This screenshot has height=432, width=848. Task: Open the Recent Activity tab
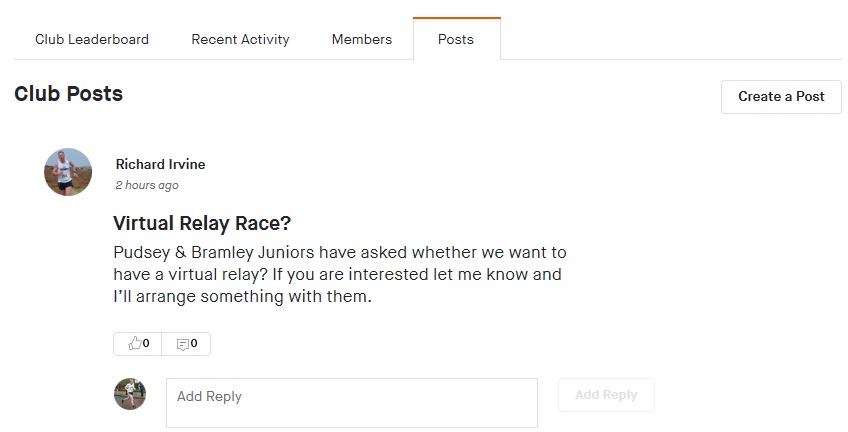(240, 40)
